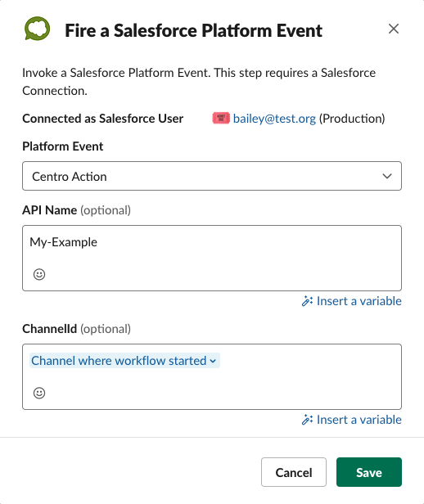Open the emoji picker in the ChannelId field

click(x=39, y=393)
